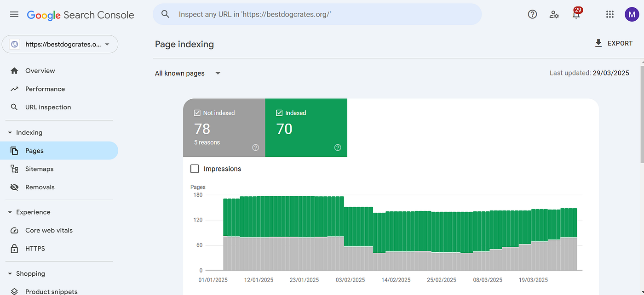Image resolution: width=644 pixels, height=295 pixels.
Task: Enable the Impressions checkbox
Action: 195,169
